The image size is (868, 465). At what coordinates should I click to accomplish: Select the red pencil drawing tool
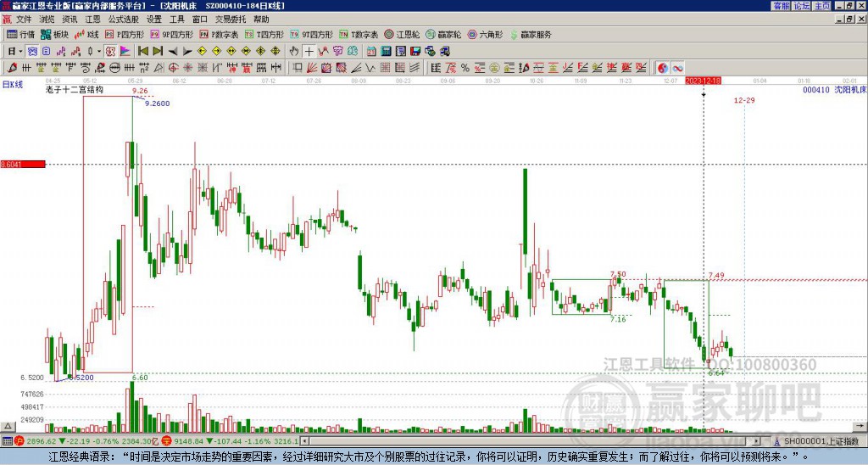coord(12,68)
